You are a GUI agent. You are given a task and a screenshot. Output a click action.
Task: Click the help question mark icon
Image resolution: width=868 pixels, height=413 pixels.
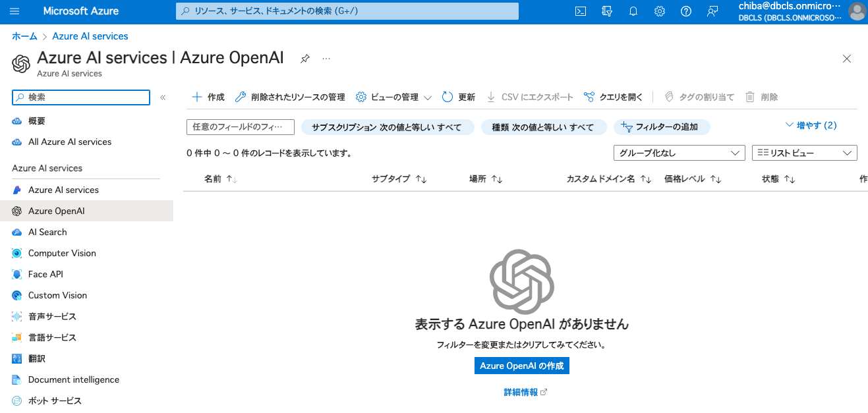686,11
